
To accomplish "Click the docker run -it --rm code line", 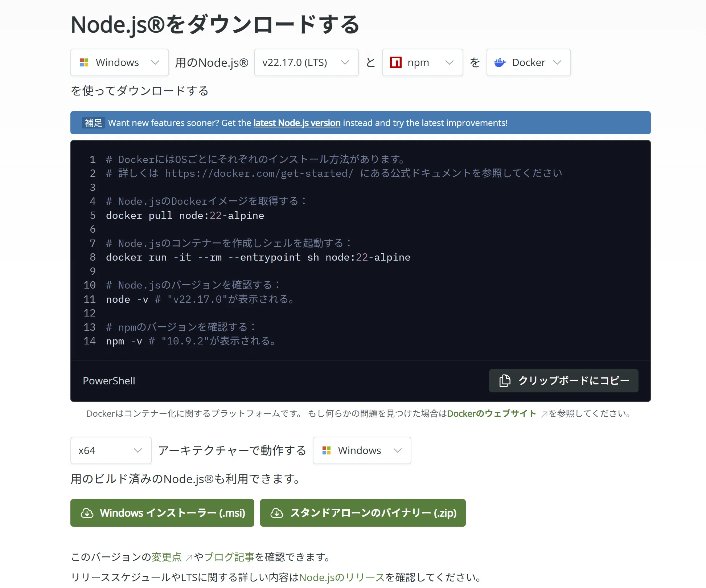I will [x=258, y=257].
